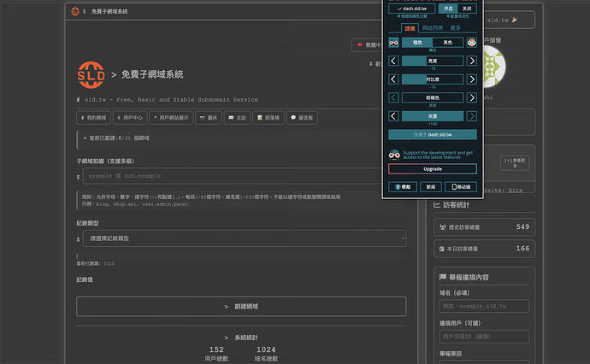Open the language selector with red flag
This screenshot has width=590, height=364.
point(367,44)
